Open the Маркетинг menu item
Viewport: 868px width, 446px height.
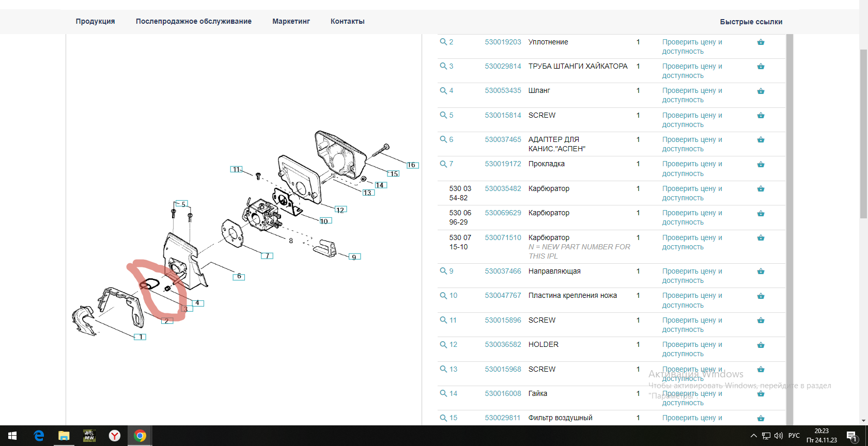291,21
